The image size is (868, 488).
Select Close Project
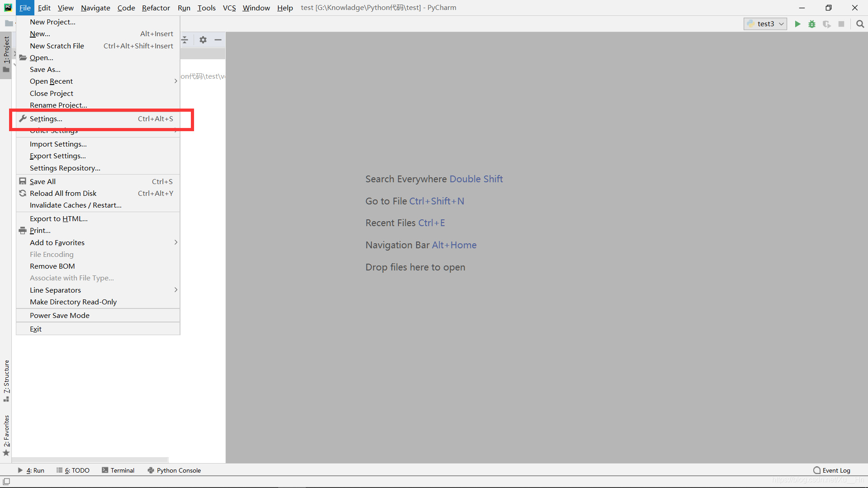point(98,94)
